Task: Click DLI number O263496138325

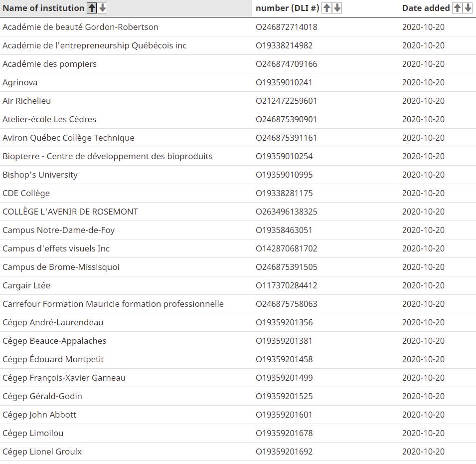Action: pyautogui.click(x=286, y=212)
